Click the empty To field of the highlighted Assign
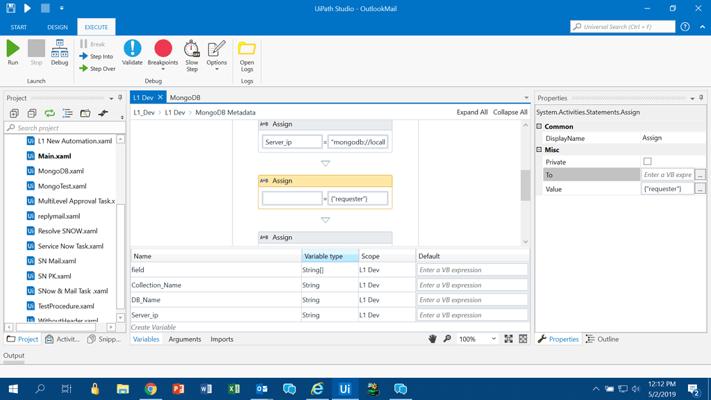711x400 pixels. coord(292,199)
